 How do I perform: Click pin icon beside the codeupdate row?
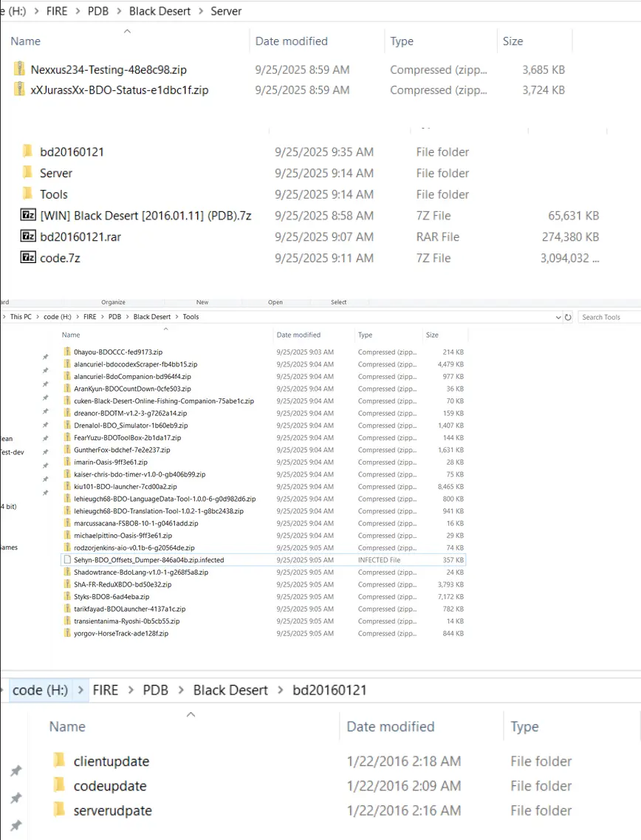(x=16, y=798)
